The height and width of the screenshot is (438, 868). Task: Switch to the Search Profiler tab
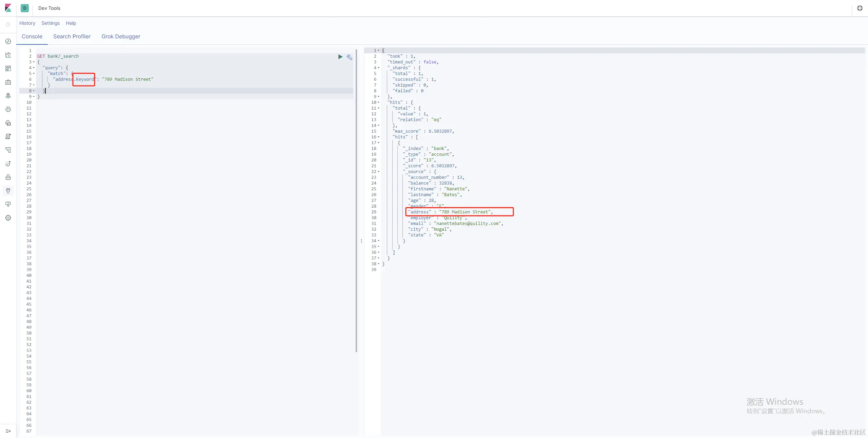(72, 36)
